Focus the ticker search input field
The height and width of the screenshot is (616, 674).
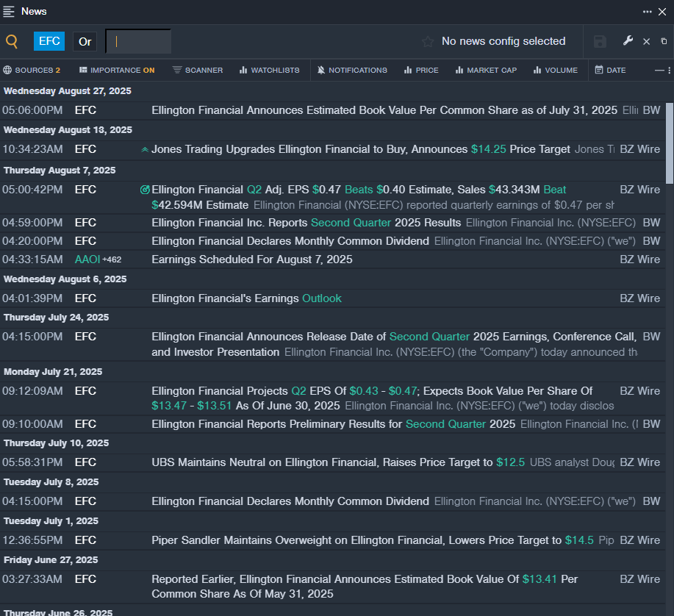click(x=138, y=42)
